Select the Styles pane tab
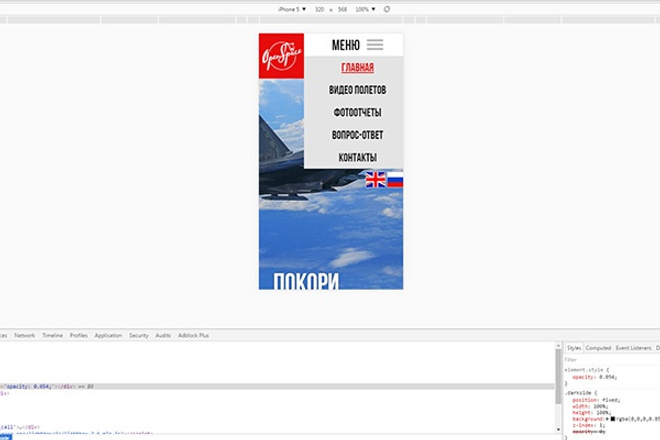Image resolution: width=660 pixels, height=440 pixels. (x=574, y=348)
